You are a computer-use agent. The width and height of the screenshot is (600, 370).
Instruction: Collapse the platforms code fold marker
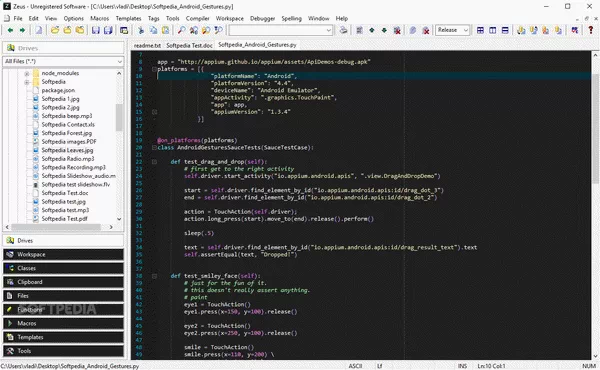tap(154, 69)
